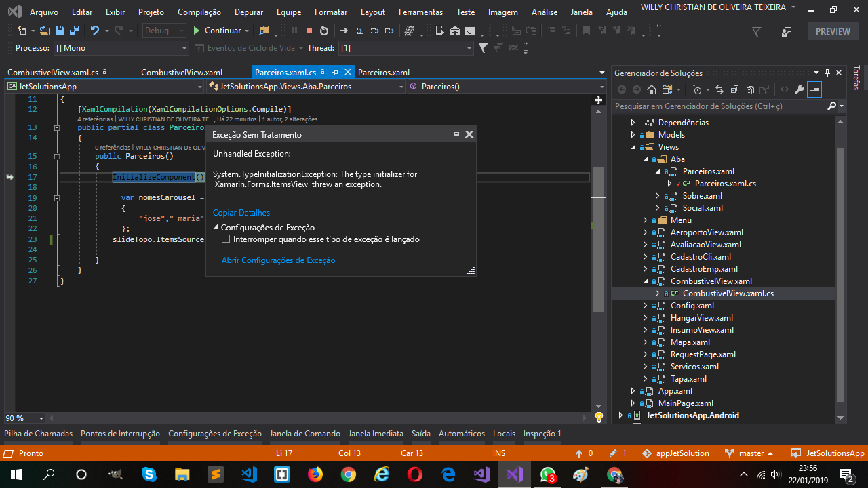
Task: Open Firefox from the Windows taskbar
Action: tap(315, 474)
